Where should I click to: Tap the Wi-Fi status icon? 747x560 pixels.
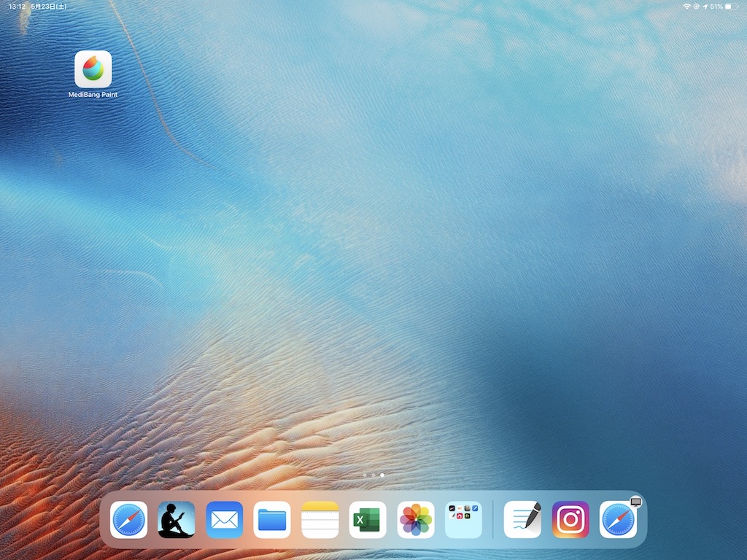686,6
